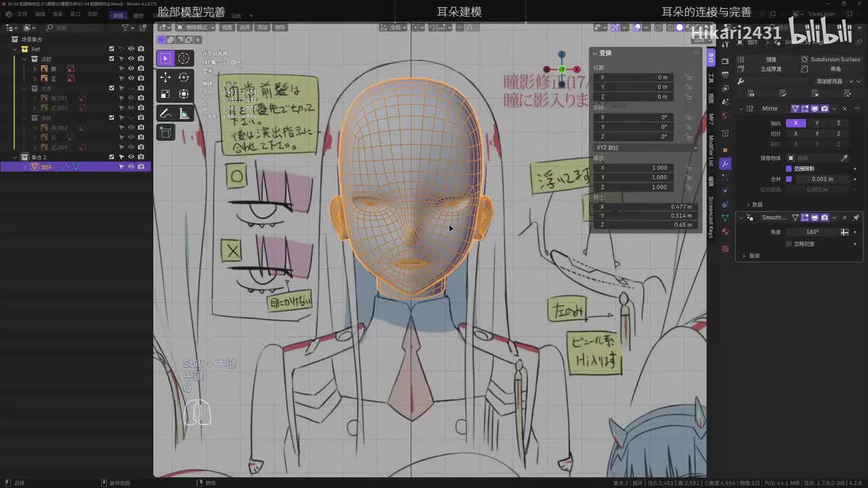Enable Mirror axis Y button

point(817,123)
